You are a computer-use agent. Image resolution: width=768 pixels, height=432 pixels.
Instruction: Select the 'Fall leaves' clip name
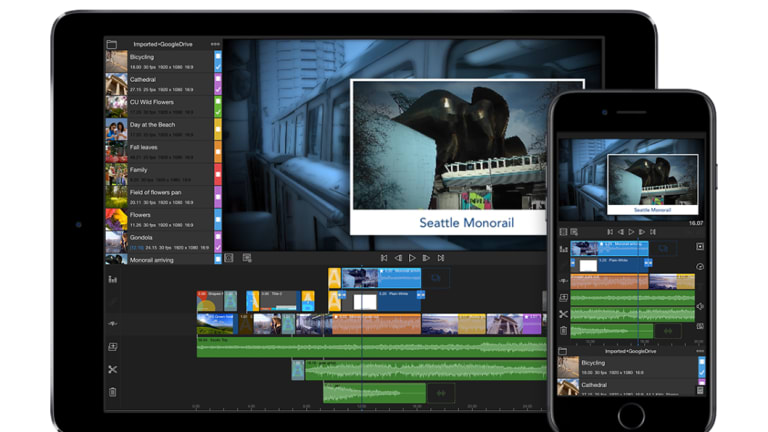pos(144,147)
